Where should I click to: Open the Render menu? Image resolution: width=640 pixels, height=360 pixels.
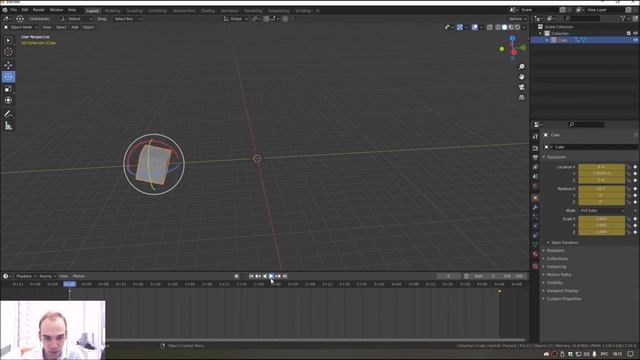(39, 10)
